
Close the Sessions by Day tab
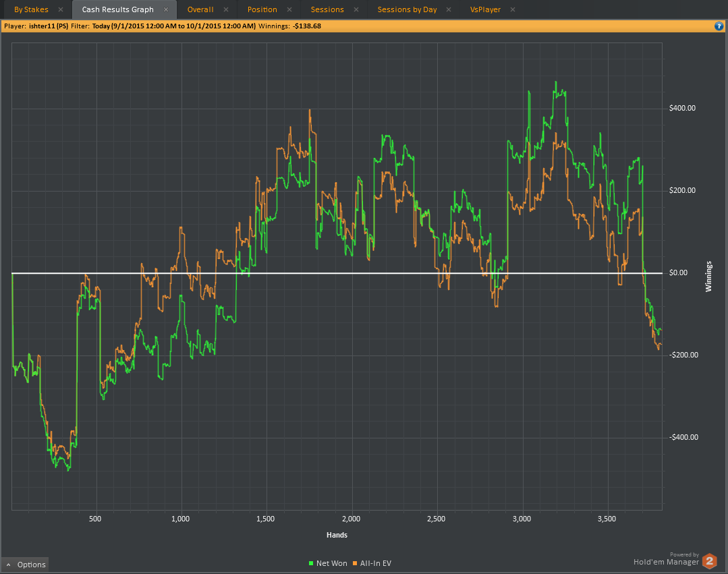coord(449,9)
